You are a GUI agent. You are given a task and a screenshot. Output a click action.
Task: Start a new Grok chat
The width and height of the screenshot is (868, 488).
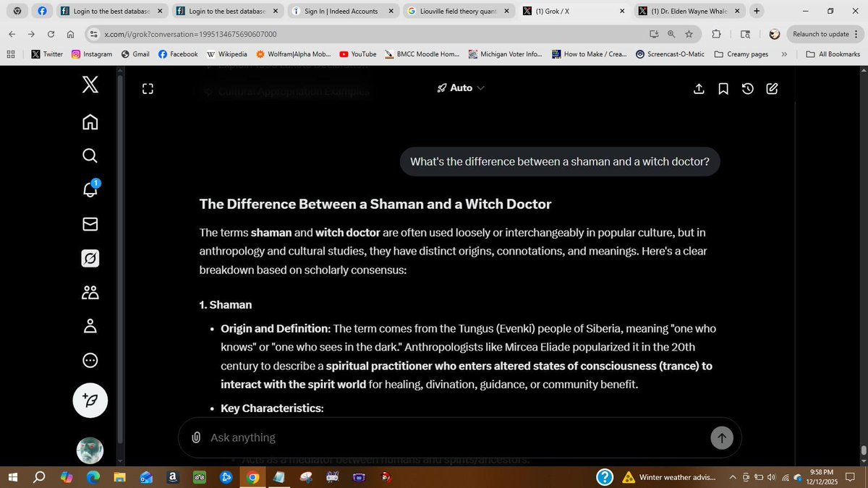click(772, 88)
